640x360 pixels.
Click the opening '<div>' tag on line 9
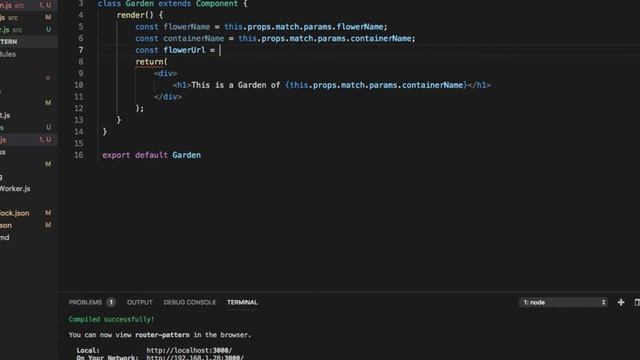pos(165,73)
